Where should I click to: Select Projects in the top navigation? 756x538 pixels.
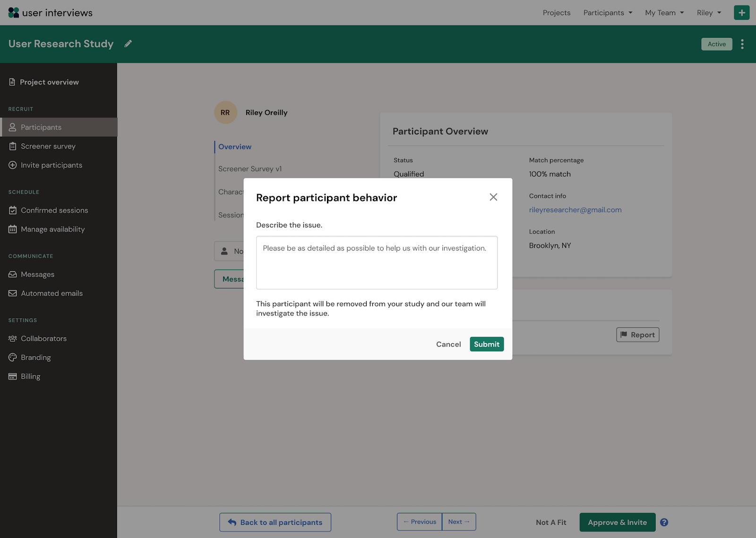tap(556, 12)
